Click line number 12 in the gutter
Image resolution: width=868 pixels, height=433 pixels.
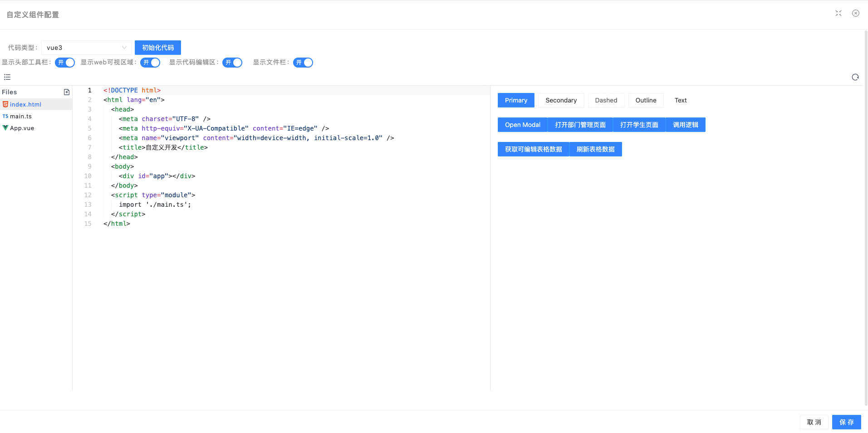point(88,195)
